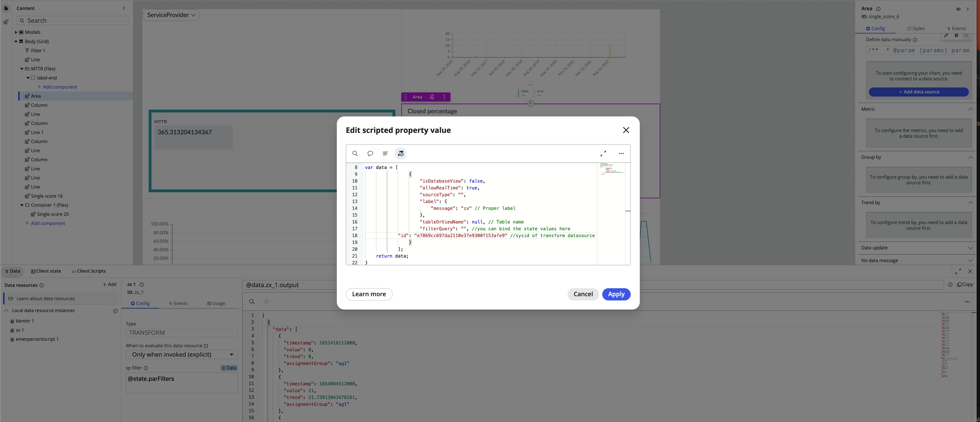980x422 pixels.
Task: Switch to Events tab in Area panel
Action: click(x=956, y=28)
